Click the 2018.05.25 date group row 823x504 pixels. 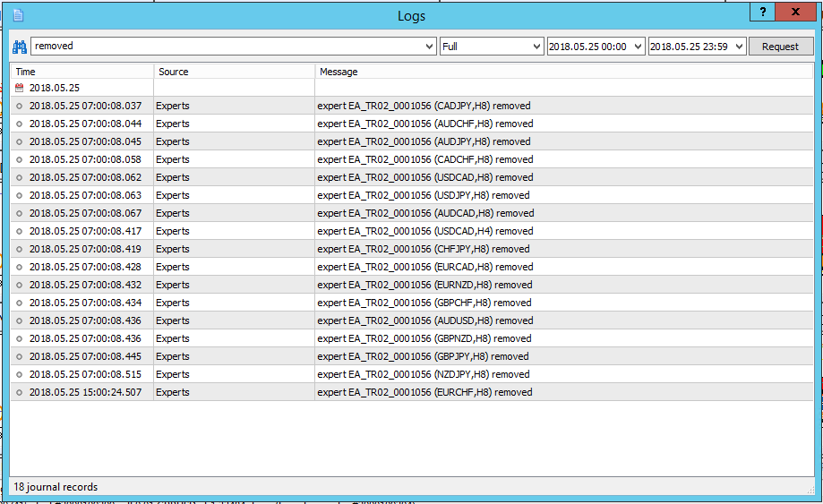(412, 88)
